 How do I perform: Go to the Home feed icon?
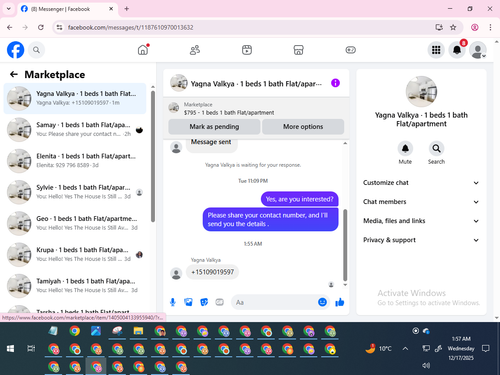(143, 50)
